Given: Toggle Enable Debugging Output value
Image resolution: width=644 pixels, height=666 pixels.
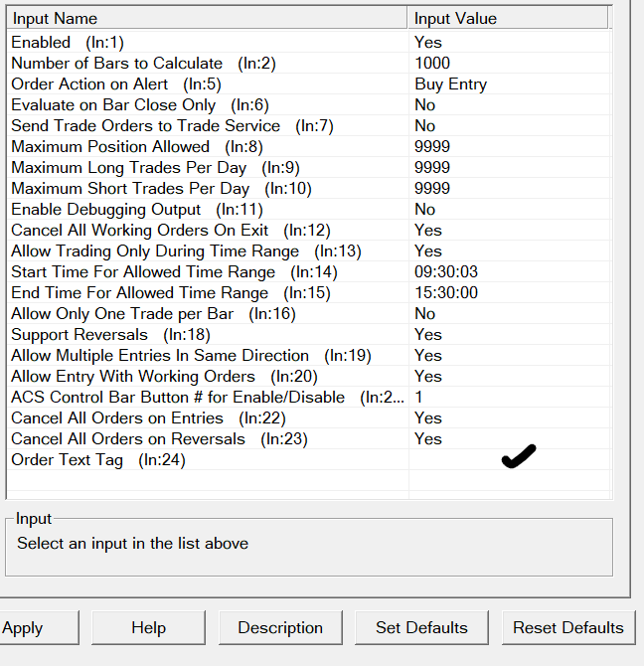Looking at the screenshot, I should pyautogui.click(x=425, y=209).
